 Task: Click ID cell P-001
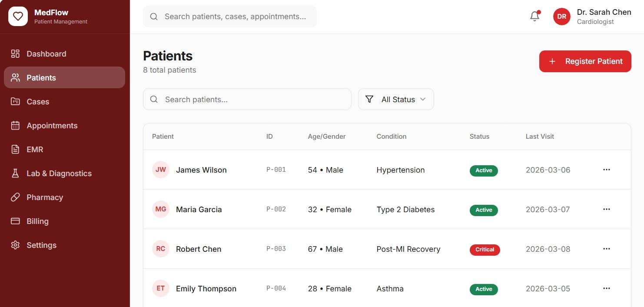click(x=276, y=170)
